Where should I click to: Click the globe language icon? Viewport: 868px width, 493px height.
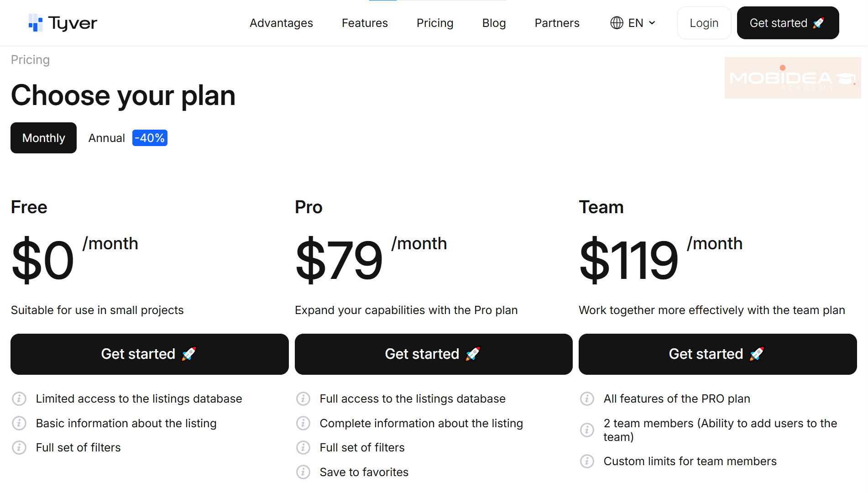pos(616,22)
